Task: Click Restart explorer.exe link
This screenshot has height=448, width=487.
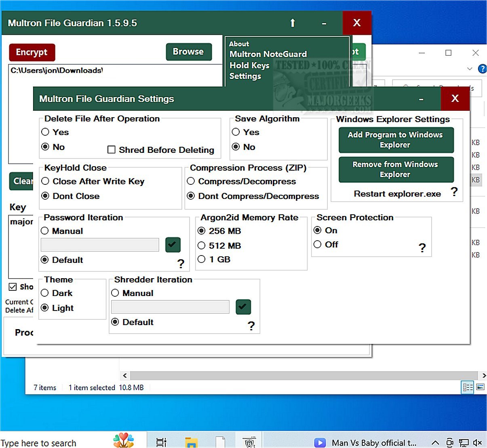Action: [397, 194]
